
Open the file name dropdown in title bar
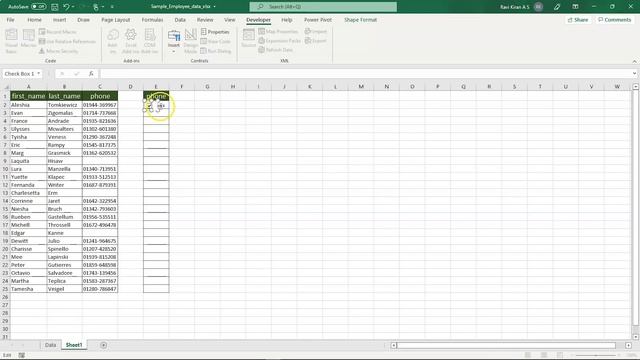point(215,7)
